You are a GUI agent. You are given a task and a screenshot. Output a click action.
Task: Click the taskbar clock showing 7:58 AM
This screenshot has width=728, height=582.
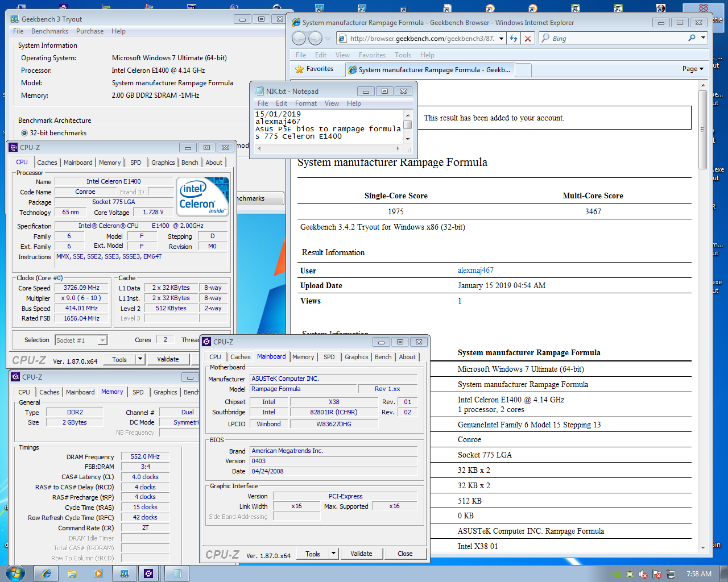(699, 574)
